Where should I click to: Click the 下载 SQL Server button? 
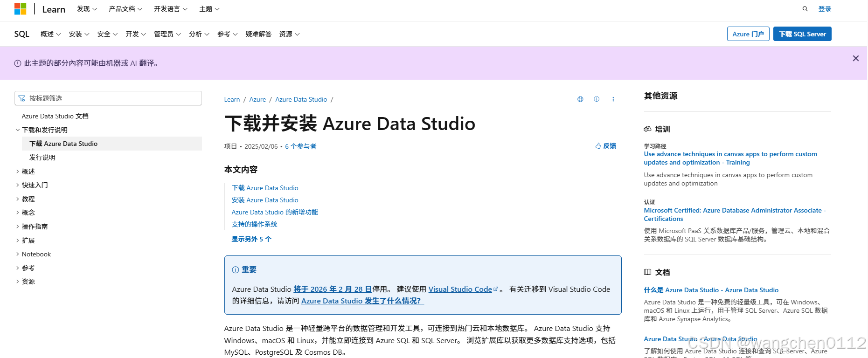(802, 34)
